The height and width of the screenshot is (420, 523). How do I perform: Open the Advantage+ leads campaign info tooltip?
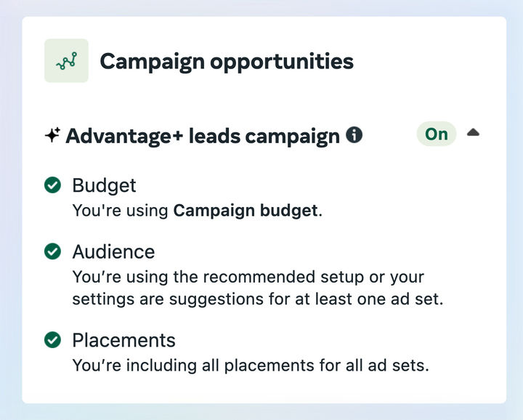[354, 134]
